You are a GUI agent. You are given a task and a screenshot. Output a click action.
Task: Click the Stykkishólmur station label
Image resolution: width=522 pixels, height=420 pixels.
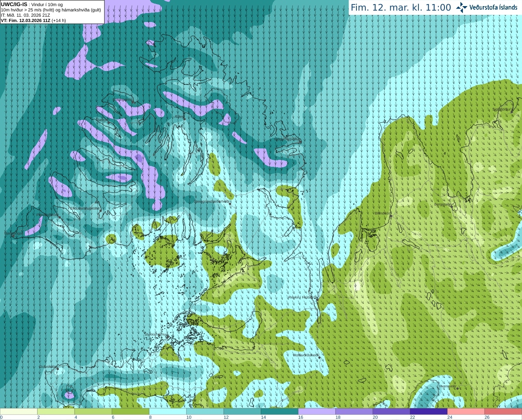[x=156, y=334]
